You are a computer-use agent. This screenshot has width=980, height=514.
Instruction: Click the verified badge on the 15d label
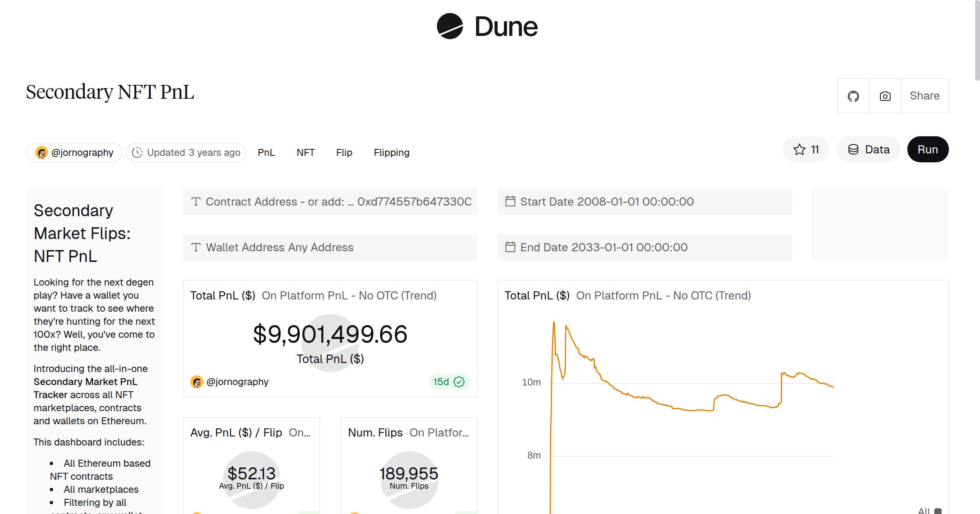(458, 382)
